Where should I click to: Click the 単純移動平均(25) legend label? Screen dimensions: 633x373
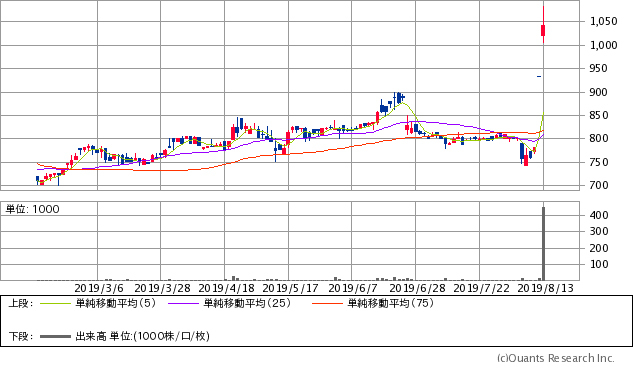247,303
